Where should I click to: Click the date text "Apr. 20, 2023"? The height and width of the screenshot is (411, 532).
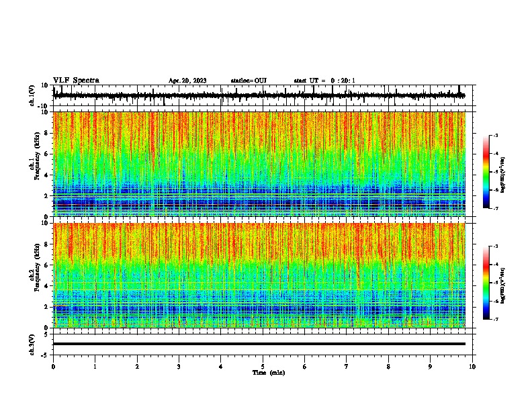click(x=187, y=81)
